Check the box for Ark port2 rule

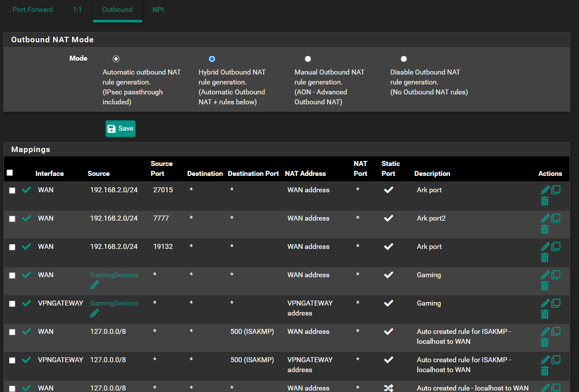12,219
